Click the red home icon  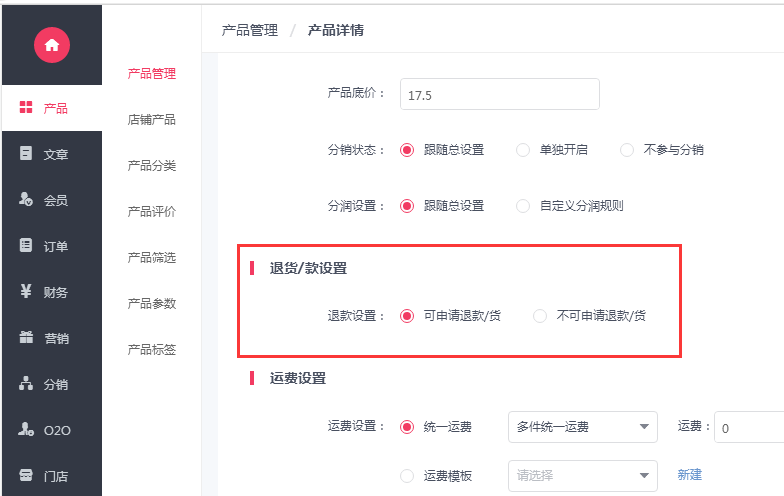pos(52,45)
